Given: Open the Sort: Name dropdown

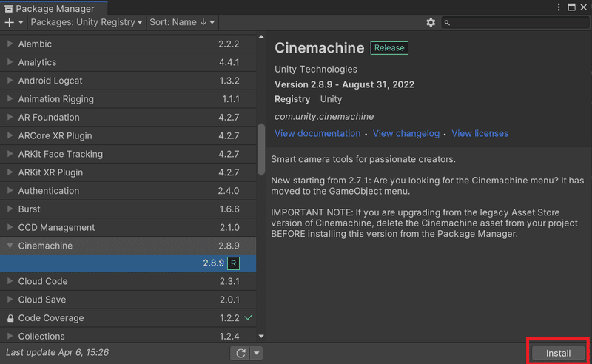Looking at the screenshot, I should tap(182, 22).
